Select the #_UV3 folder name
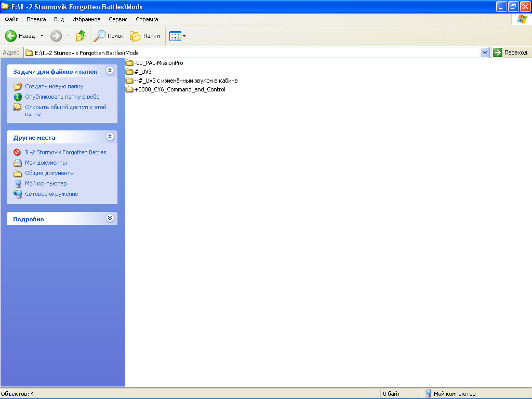This screenshot has height=399, width=532. coord(143,72)
